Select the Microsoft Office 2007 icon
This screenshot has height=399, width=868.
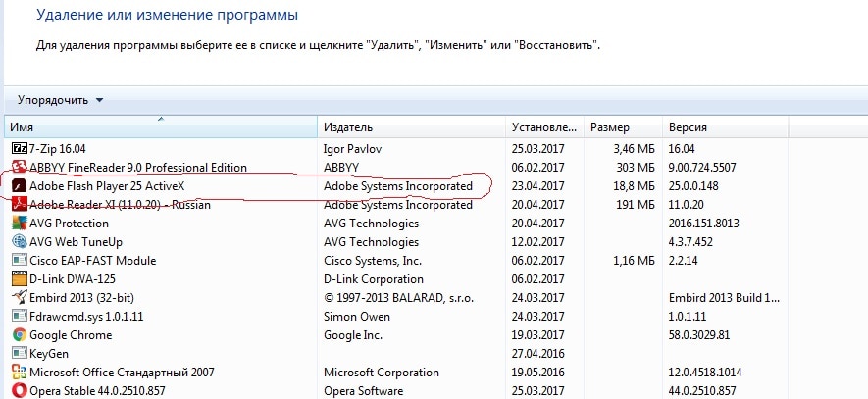pyautogui.click(x=20, y=372)
